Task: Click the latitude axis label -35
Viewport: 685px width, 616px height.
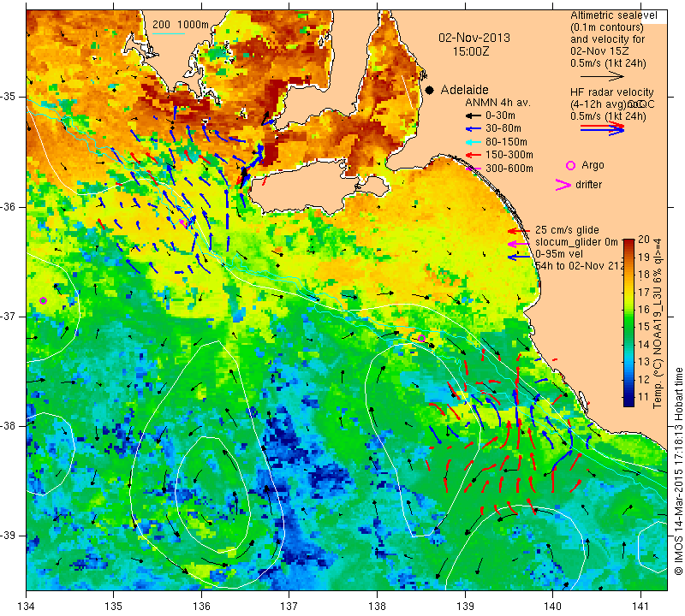Action: (9, 97)
